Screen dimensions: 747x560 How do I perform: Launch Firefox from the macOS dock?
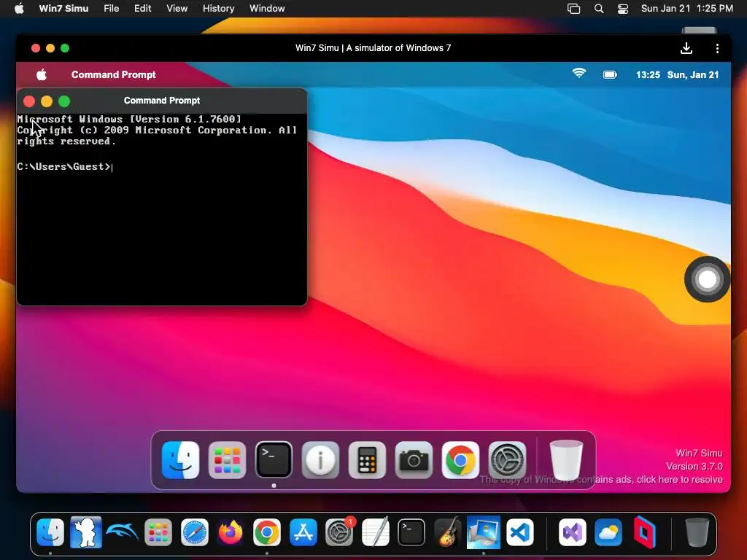click(230, 532)
